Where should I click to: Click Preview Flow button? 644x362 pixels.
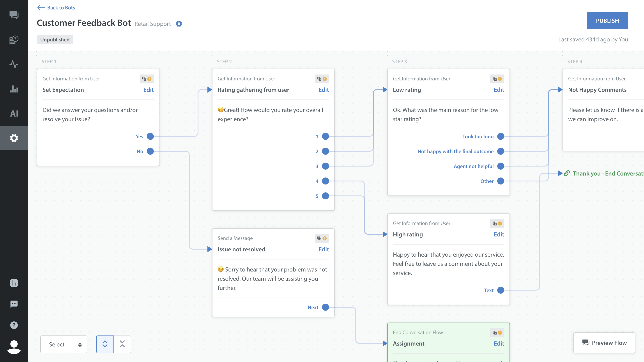pyautogui.click(x=604, y=343)
